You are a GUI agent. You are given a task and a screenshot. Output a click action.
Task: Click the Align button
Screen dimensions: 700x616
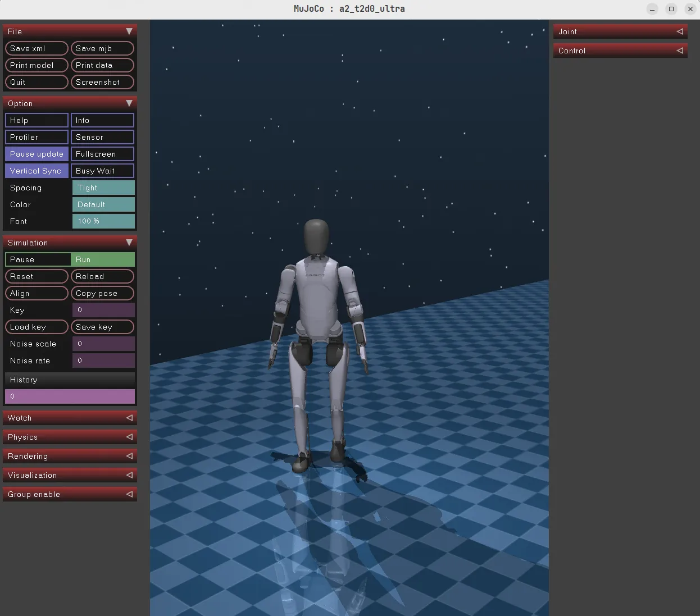pyautogui.click(x=37, y=293)
